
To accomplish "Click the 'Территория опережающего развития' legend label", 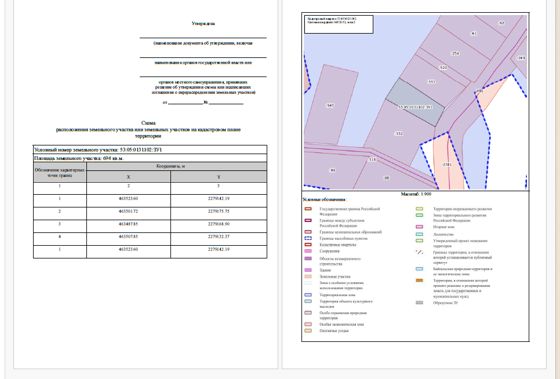I will tap(462, 209).
